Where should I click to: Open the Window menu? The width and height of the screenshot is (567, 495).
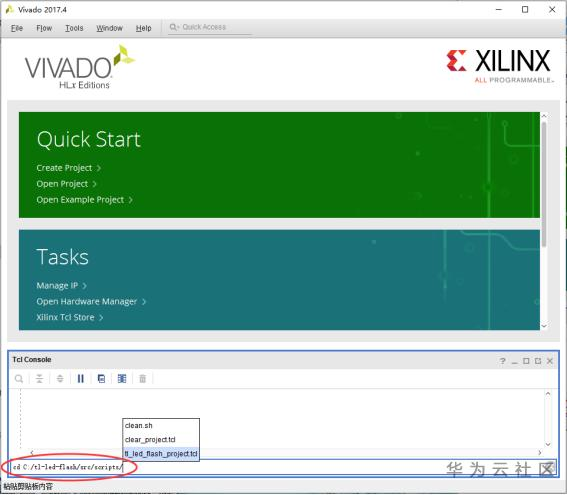click(x=110, y=28)
